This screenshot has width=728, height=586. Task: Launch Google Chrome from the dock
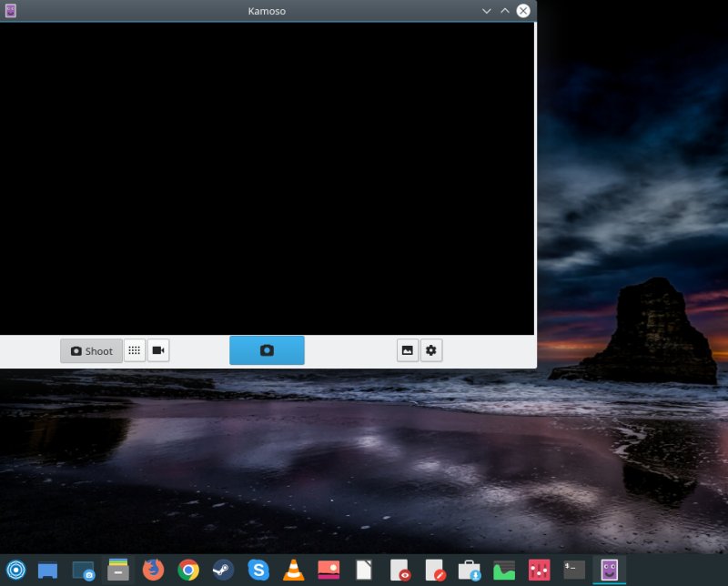point(188,572)
